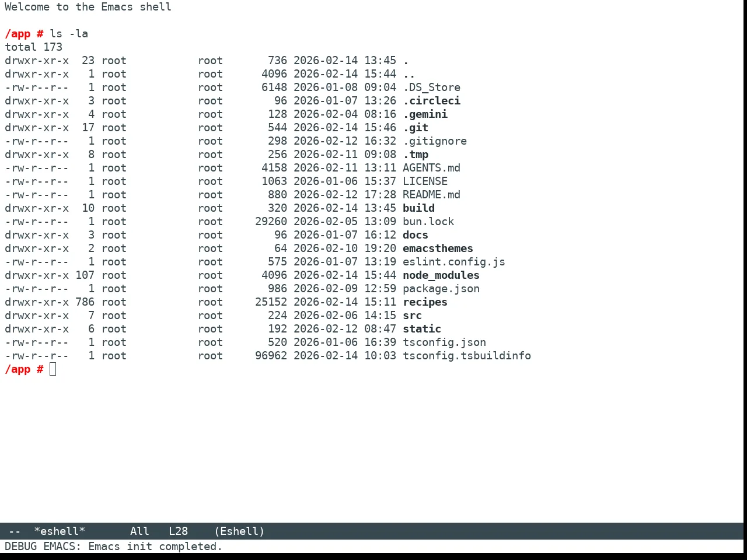Select the static directory name
747x560 pixels.
(x=422, y=329)
